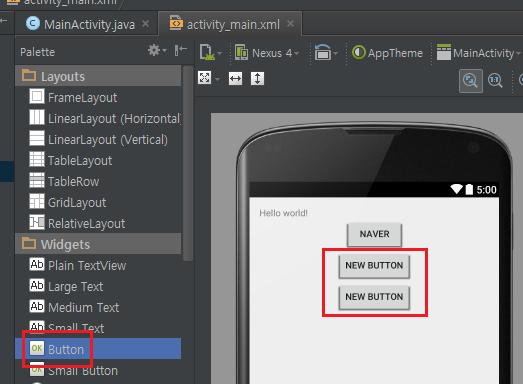The image size is (523, 384).
Task: Open the Palette settings gear menu
Action: tap(157, 51)
